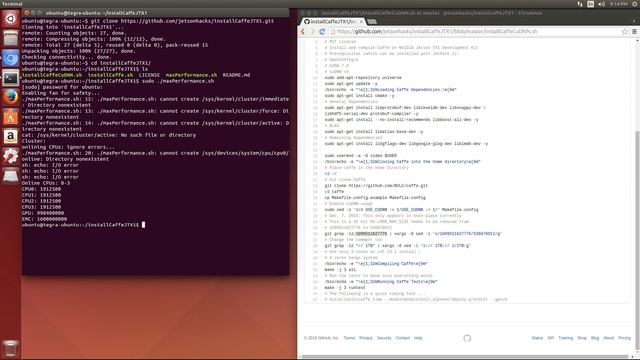
Task: Switch to Chromium browser in the dock
Action: click(x=11, y=58)
